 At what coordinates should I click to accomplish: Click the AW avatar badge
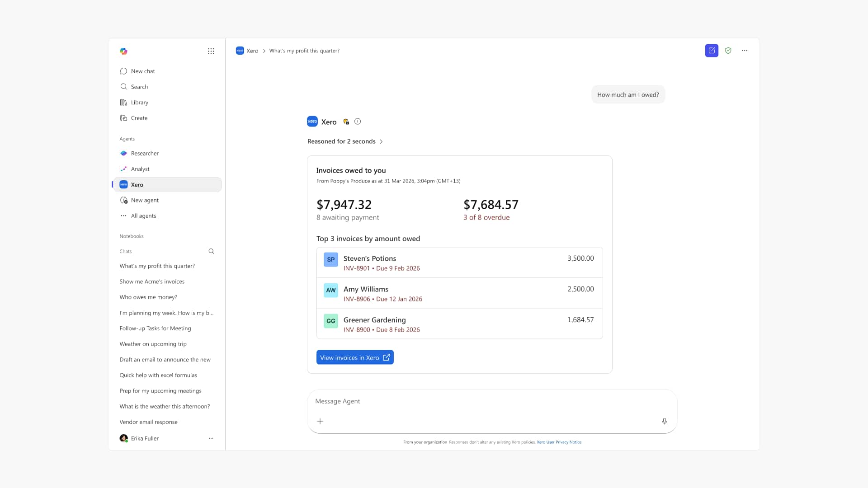pos(331,290)
